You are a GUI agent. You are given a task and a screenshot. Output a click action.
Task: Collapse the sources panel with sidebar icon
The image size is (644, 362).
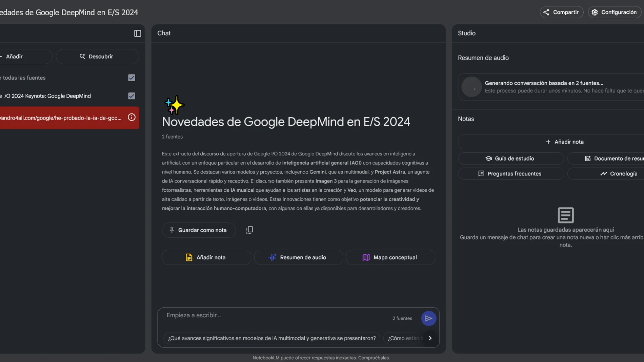click(x=138, y=33)
